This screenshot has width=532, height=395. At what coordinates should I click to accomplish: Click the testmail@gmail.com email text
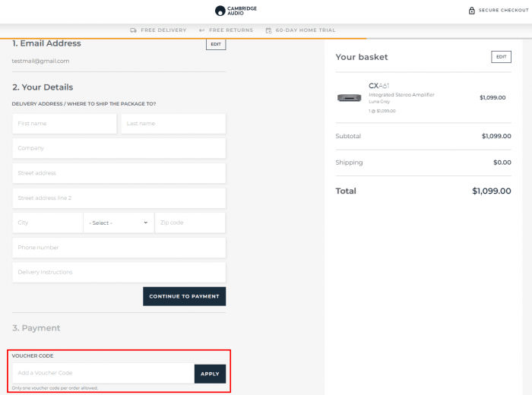point(40,61)
